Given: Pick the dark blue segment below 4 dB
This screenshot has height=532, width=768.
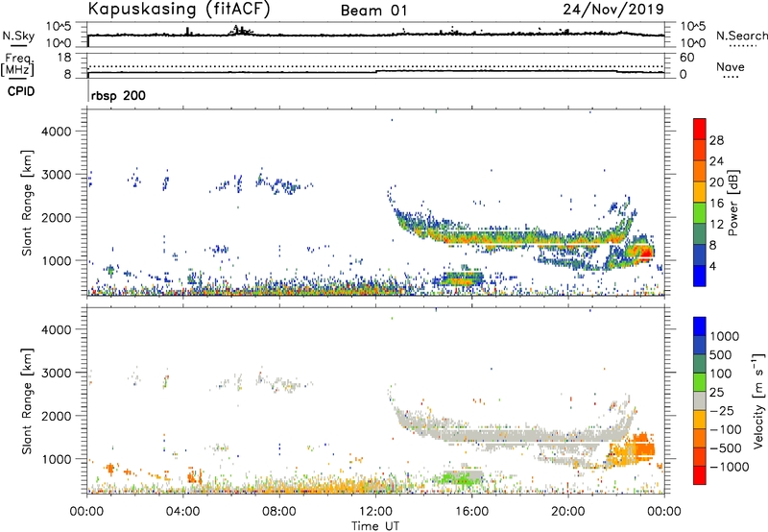Looking at the screenshot, I should [x=700, y=277].
